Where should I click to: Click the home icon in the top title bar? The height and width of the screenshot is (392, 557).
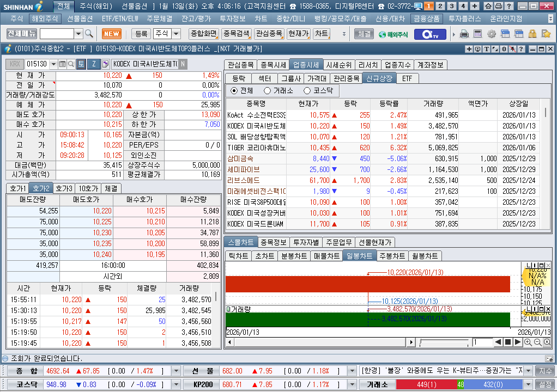pyautogui.click(x=488, y=6)
